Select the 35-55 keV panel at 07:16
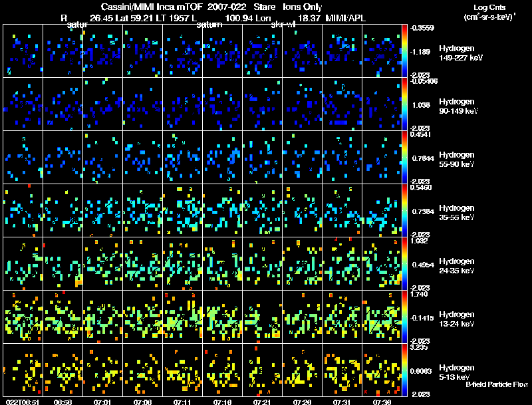532x405 pixels. coord(223,211)
